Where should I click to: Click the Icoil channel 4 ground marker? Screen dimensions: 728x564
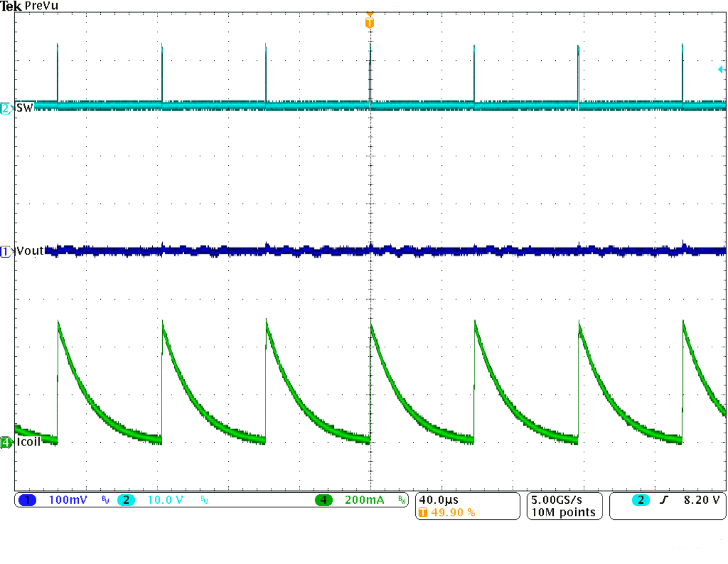[x=6, y=443]
